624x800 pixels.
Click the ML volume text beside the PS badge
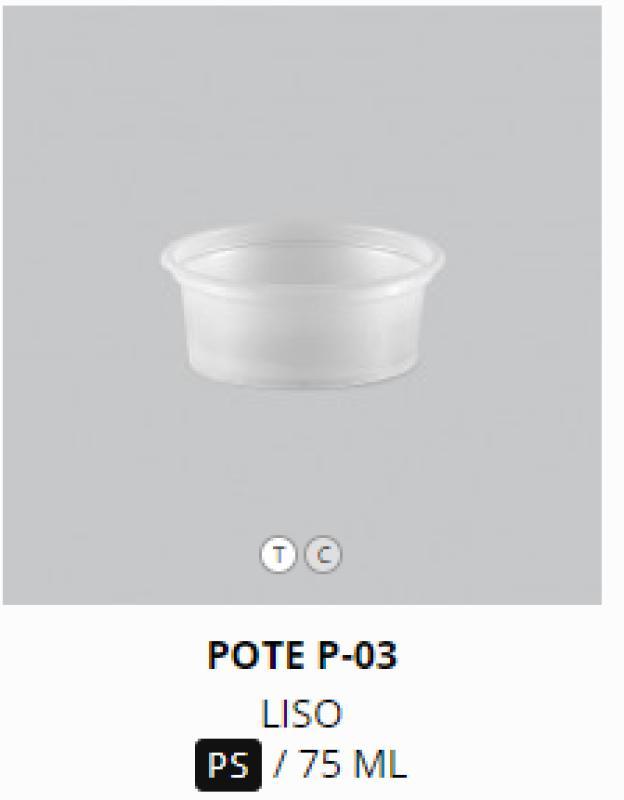[x=380, y=765]
